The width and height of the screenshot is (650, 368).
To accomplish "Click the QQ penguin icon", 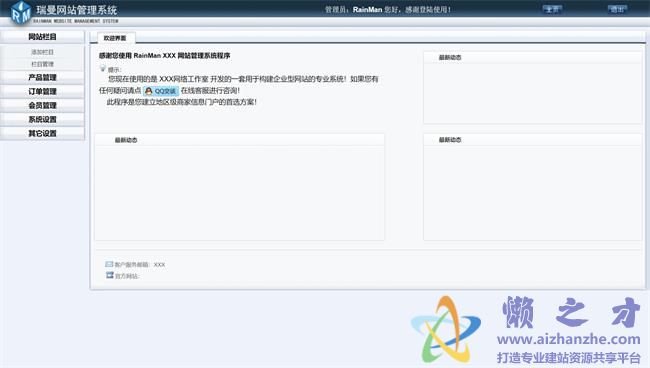I will point(148,91).
